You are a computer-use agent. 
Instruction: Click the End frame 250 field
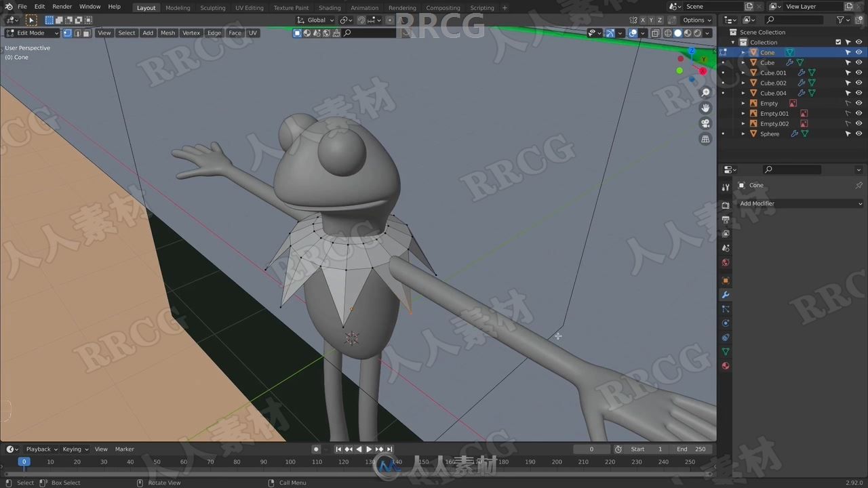(691, 449)
